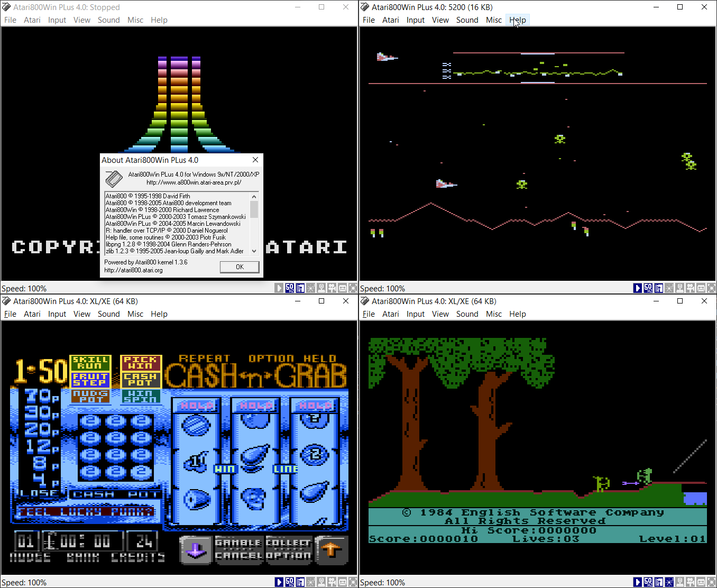
Task: Open View menu in English Software game window
Action: point(440,314)
